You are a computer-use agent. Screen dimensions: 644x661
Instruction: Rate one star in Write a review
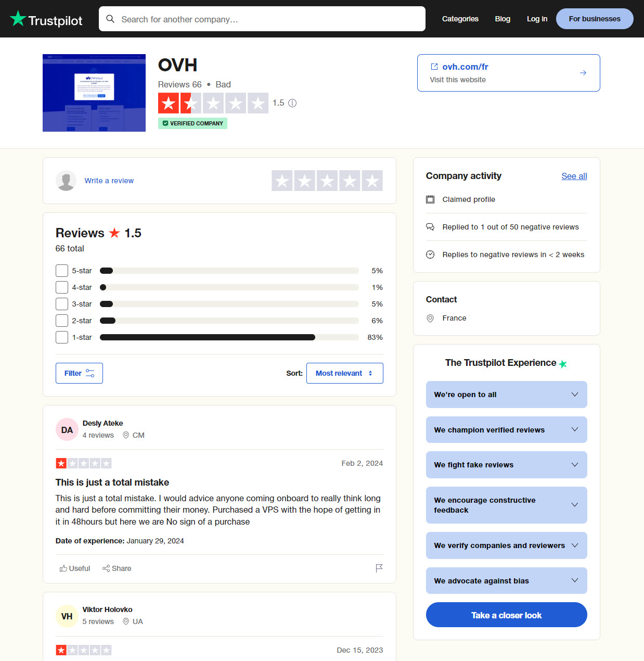282,181
